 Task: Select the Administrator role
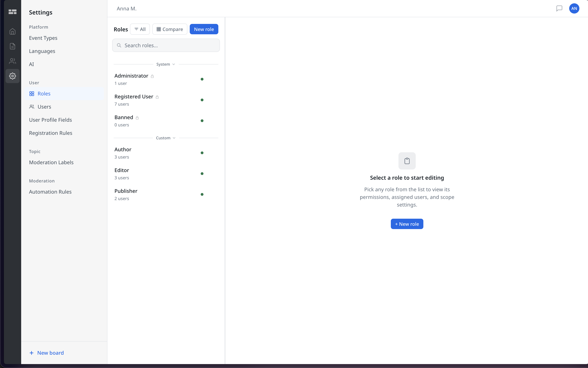(166, 79)
